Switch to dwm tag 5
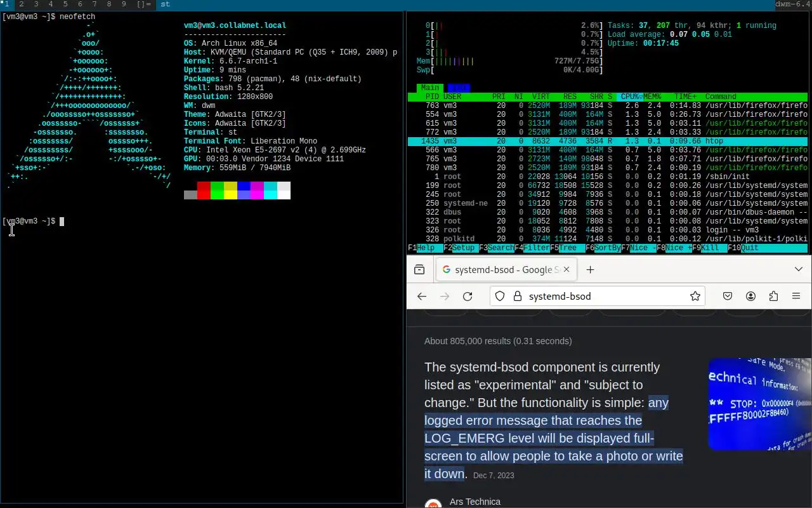812x508 pixels. point(65,4)
